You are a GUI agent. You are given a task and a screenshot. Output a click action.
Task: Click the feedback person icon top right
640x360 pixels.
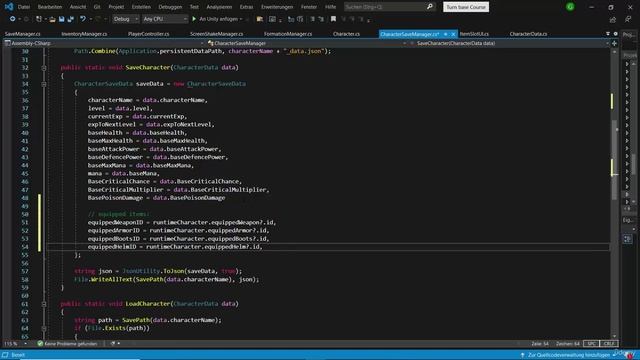point(628,19)
